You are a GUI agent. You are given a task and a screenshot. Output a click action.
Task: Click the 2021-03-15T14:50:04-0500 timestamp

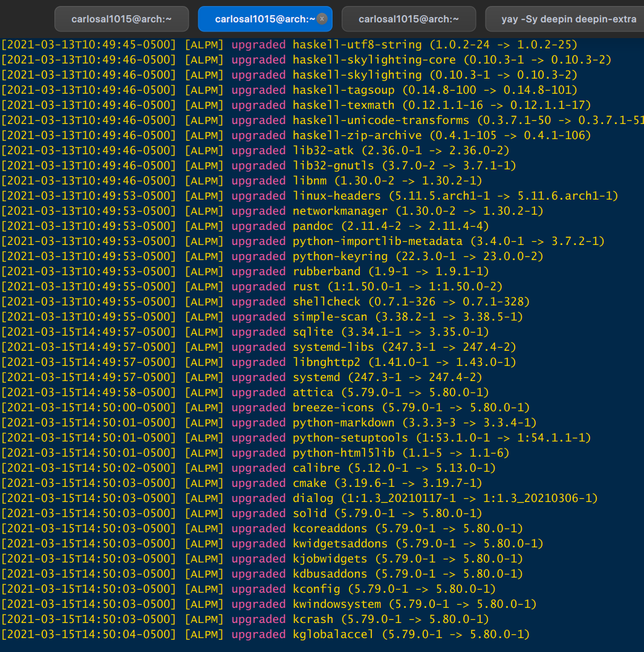click(88, 634)
